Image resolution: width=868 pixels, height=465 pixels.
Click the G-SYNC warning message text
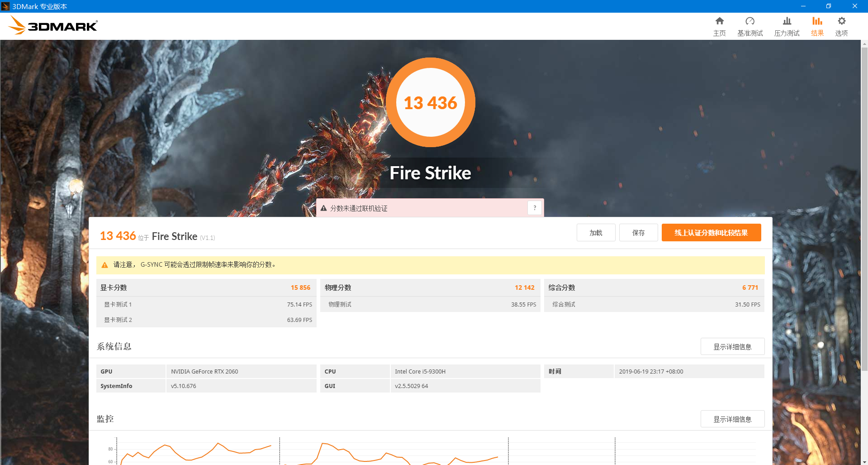point(194,264)
